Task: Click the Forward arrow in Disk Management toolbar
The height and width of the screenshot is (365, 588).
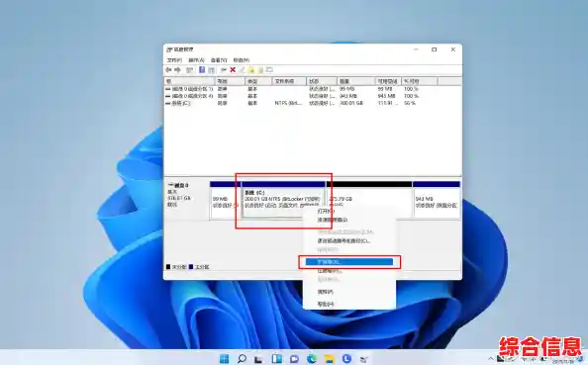Action: (178, 70)
